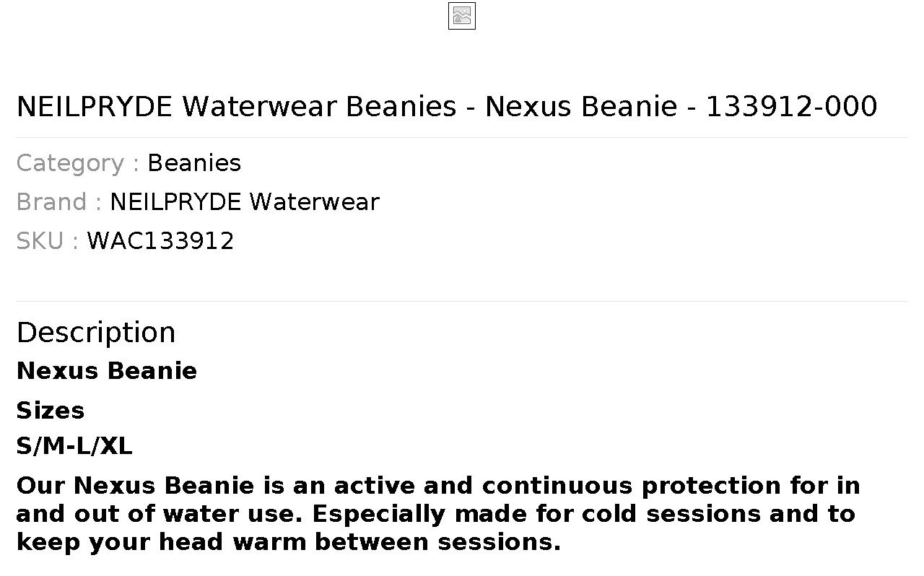Click 'NEILPRYDE' word in the title
The width and height of the screenshot is (924, 576).
pyautogui.click(x=95, y=107)
